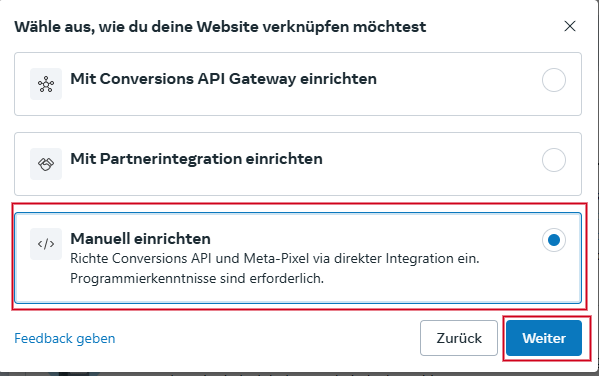
Task: Select the Conversions API Gateway radio button
Action: pos(554,80)
